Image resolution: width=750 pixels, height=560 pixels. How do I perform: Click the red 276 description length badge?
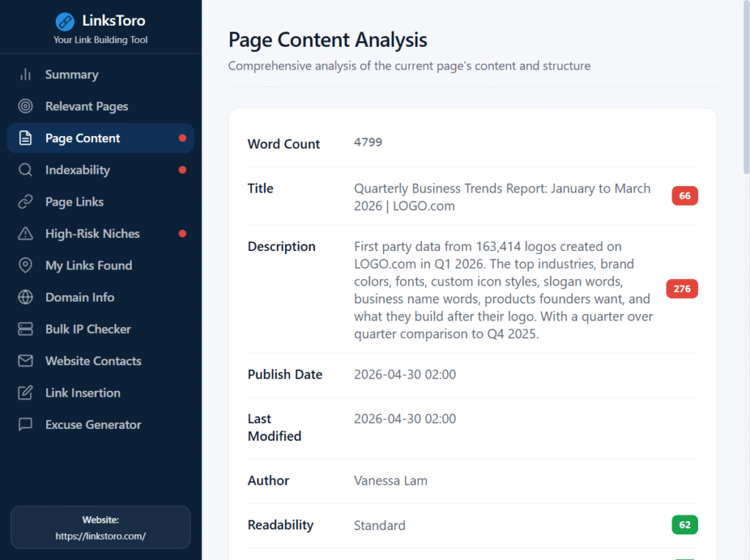click(x=682, y=289)
